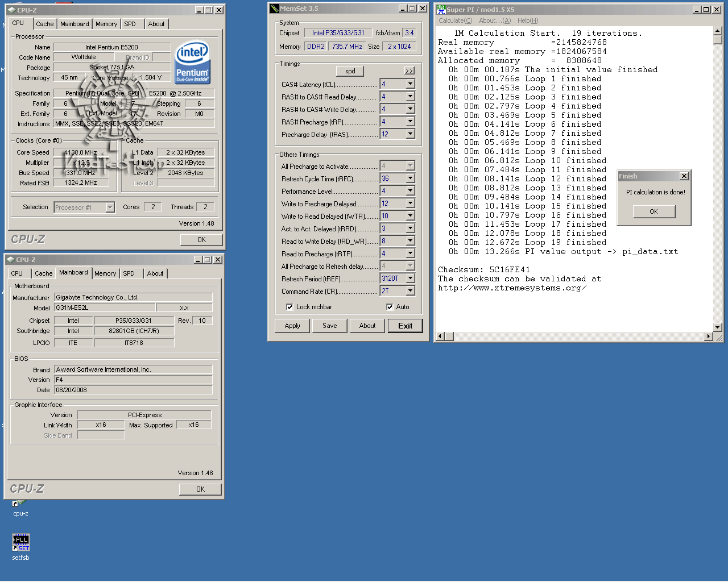Click OK in the CPU-Z motherboard window

(x=201, y=489)
